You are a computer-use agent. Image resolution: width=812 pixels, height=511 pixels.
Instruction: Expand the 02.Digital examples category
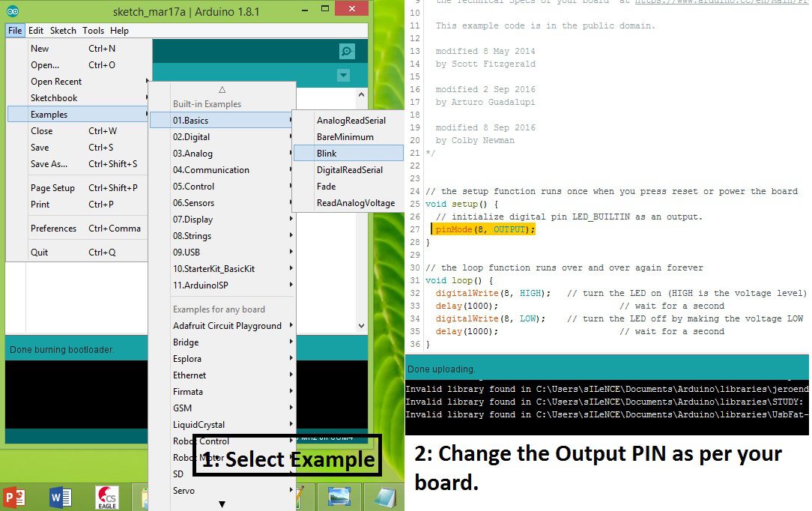coord(222,136)
